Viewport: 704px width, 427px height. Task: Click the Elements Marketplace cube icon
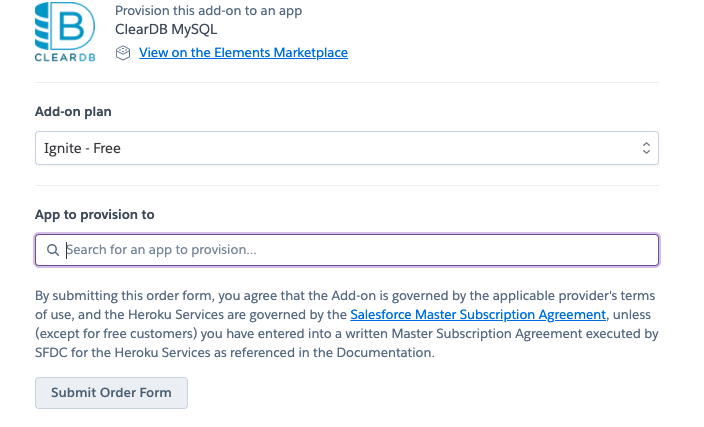point(123,52)
